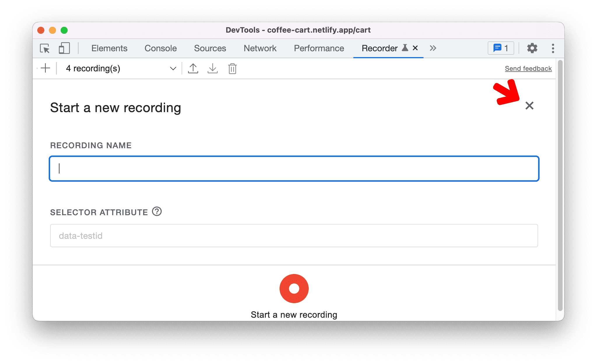Click the SELECTOR ATTRIBUTE help icon
The image size is (597, 364).
[158, 211]
